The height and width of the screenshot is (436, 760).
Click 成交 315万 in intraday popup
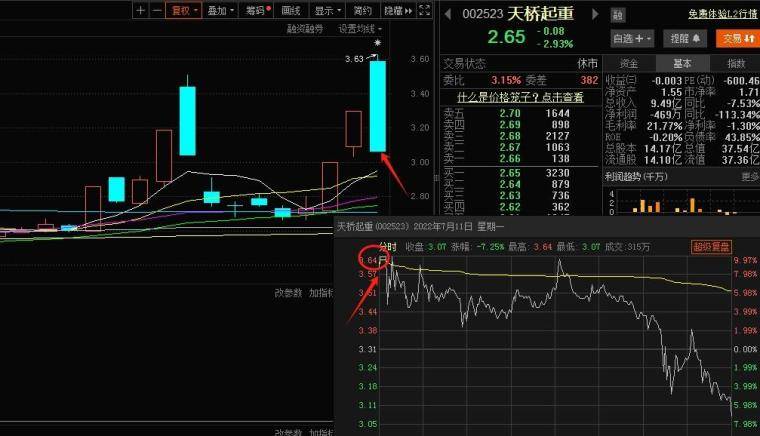[627, 247]
